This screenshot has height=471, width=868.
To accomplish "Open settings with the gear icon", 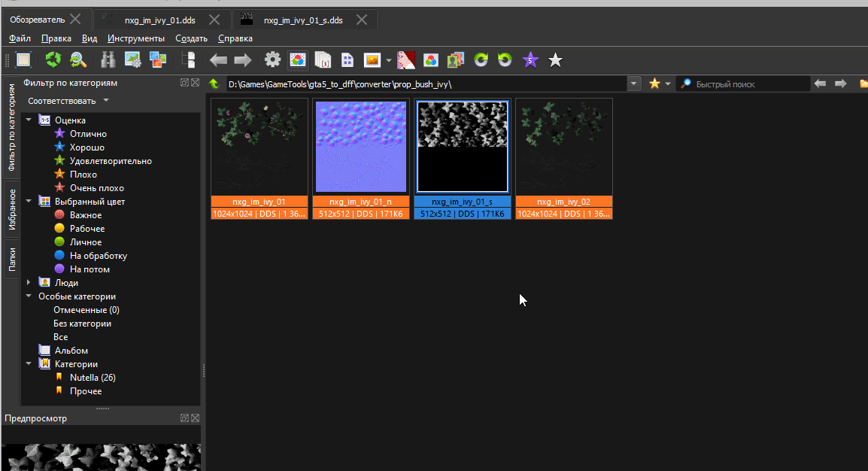I will (272, 60).
